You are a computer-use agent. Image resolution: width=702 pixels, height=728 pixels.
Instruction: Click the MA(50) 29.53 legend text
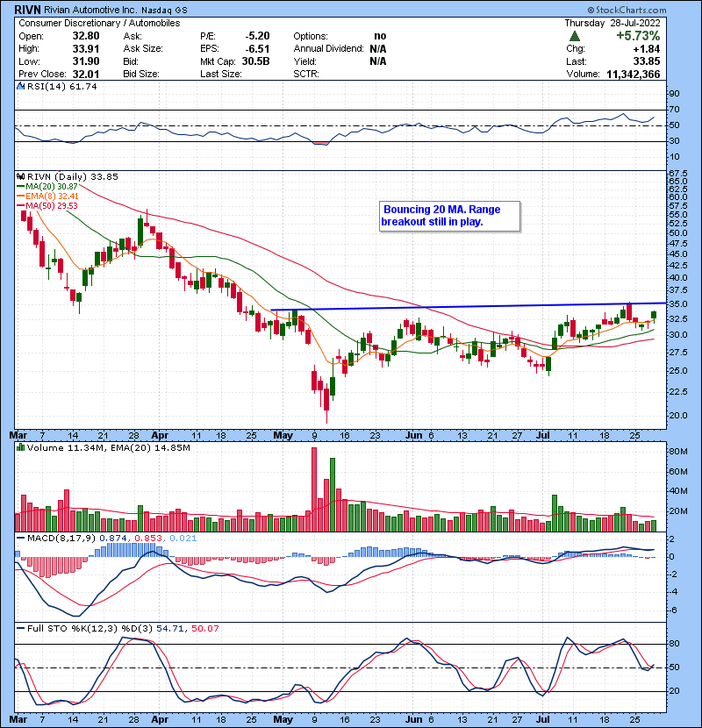(x=52, y=206)
